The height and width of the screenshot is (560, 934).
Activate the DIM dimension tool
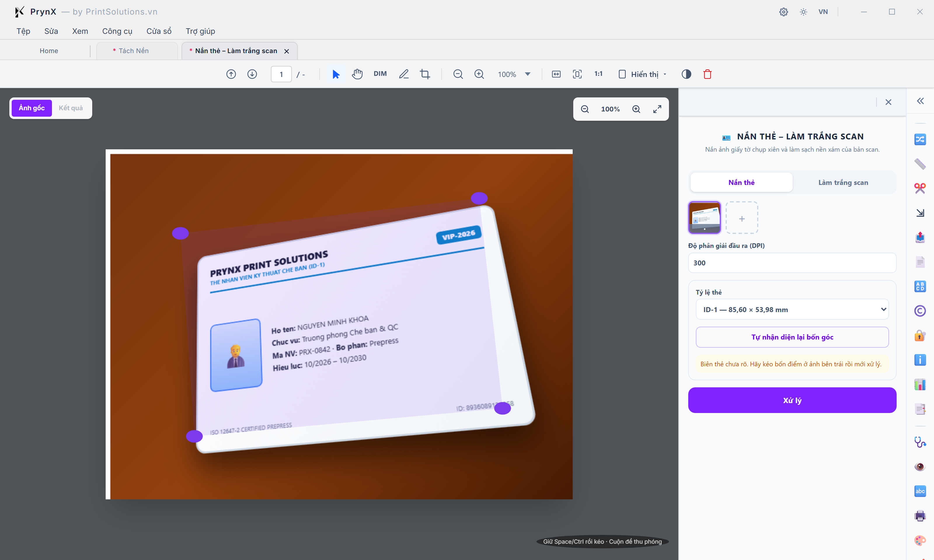pos(380,73)
